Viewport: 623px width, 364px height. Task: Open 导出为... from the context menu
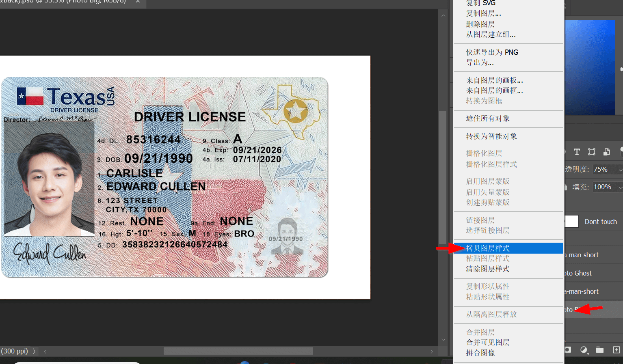click(480, 62)
